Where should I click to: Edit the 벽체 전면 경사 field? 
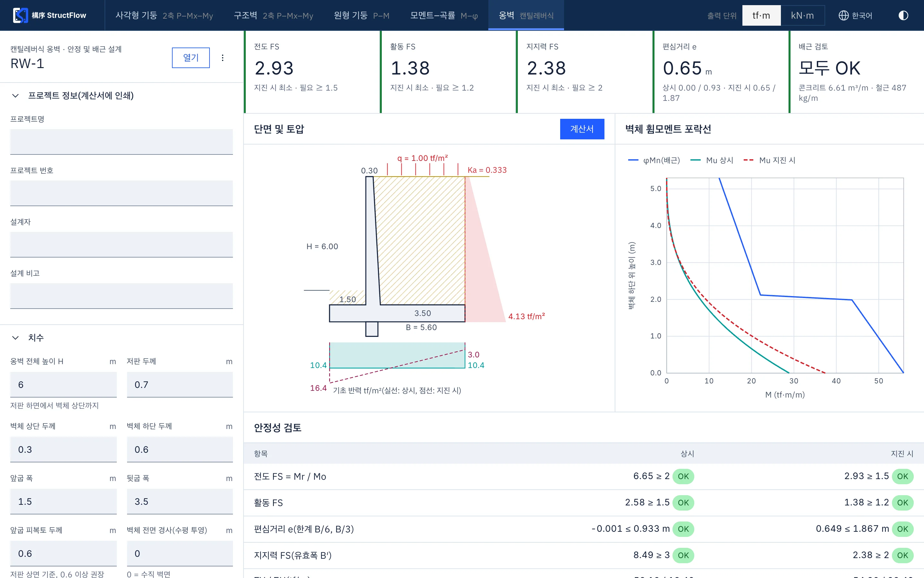click(x=180, y=554)
